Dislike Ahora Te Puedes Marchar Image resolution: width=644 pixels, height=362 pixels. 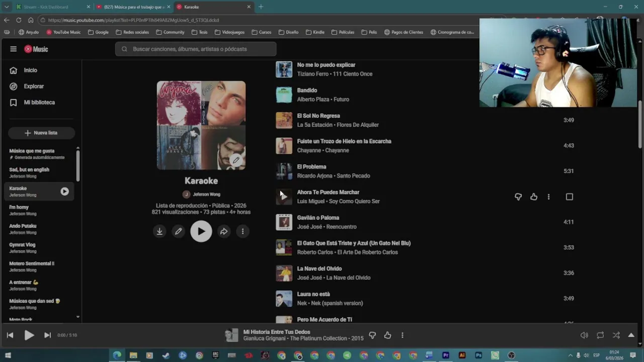[518, 197]
